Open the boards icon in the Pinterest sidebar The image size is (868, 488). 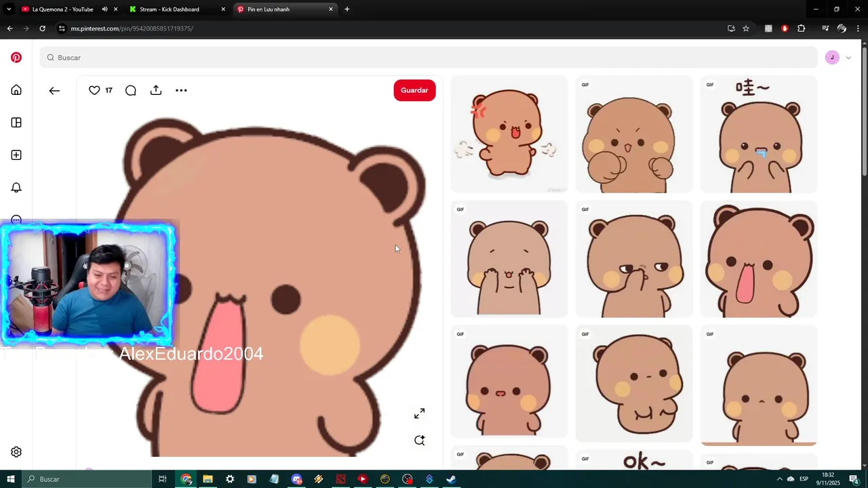pos(16,123)
